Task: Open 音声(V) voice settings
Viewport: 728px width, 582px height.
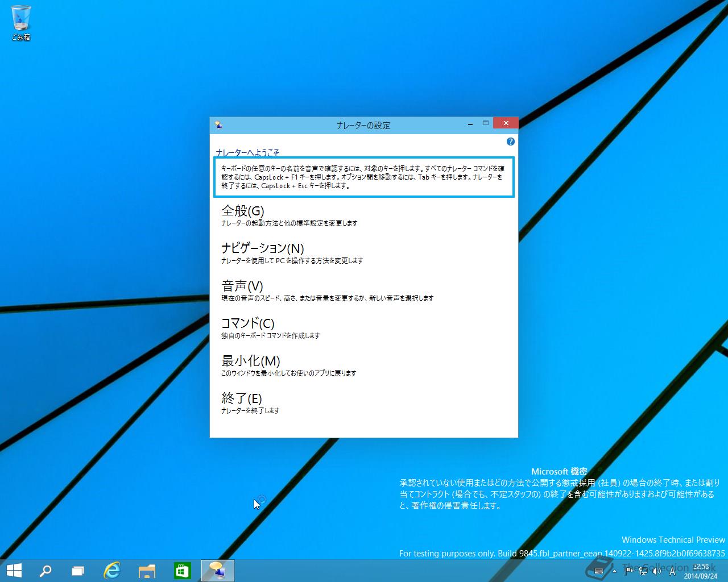Action: (242, 286)
